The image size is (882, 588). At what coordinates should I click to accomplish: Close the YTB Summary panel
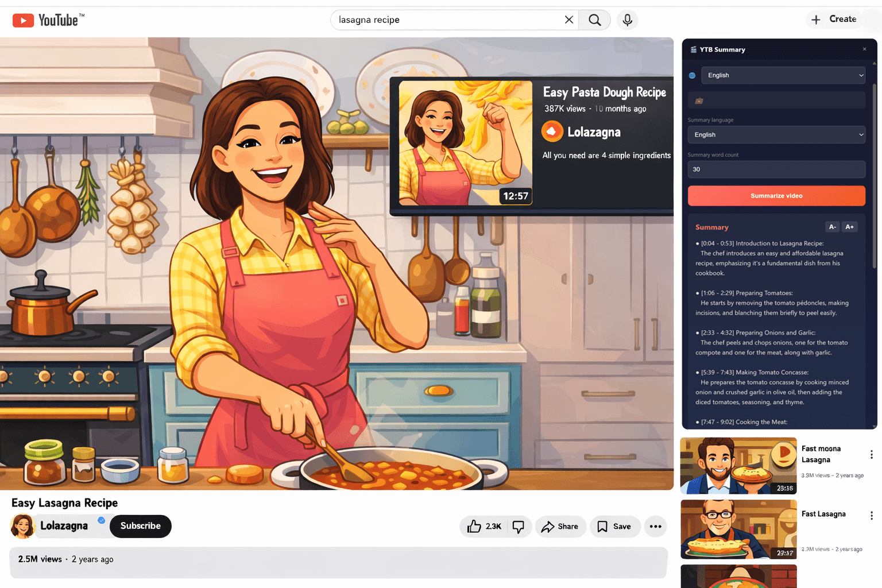pos(864,49)
